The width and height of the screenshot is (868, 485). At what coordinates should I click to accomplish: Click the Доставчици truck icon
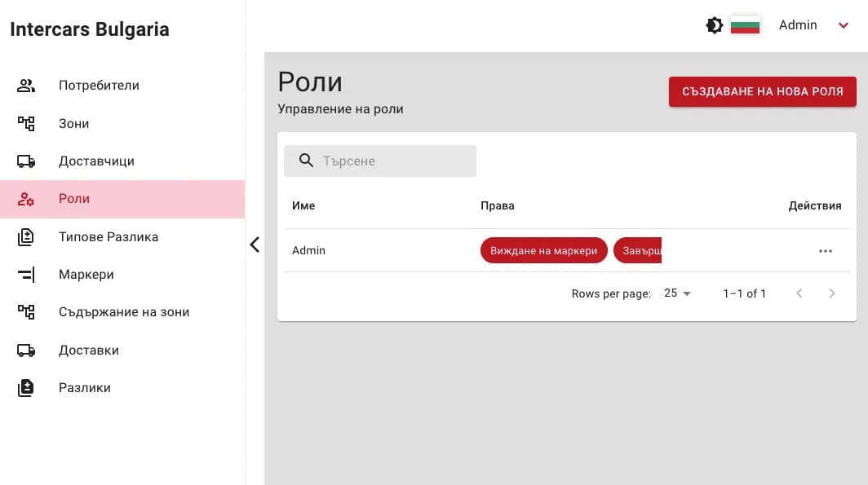pyautogui.click(x=26, y=161)
